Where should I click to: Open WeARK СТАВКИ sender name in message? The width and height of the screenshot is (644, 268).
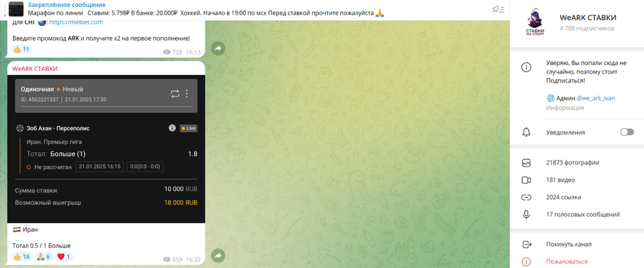(x=35, y=69)
